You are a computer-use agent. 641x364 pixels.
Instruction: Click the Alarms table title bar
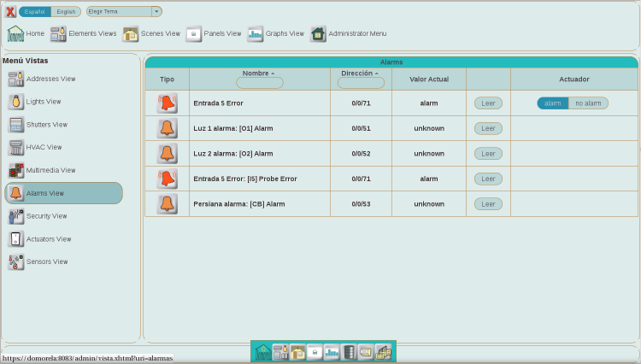coord(391,62)
